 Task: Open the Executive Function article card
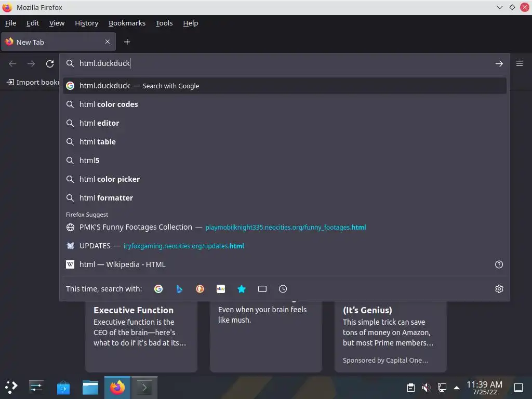[141, 337]
